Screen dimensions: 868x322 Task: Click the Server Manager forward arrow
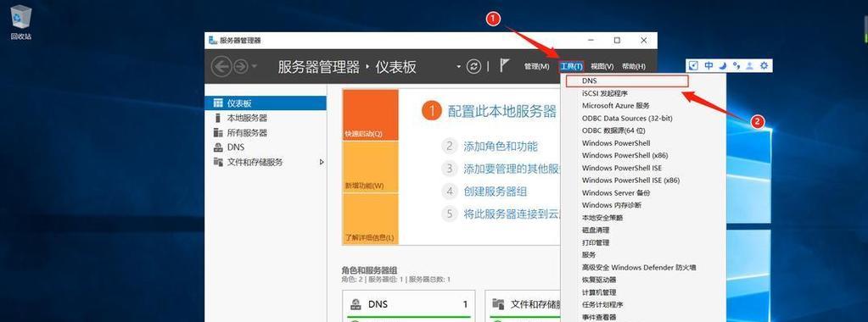240,67
